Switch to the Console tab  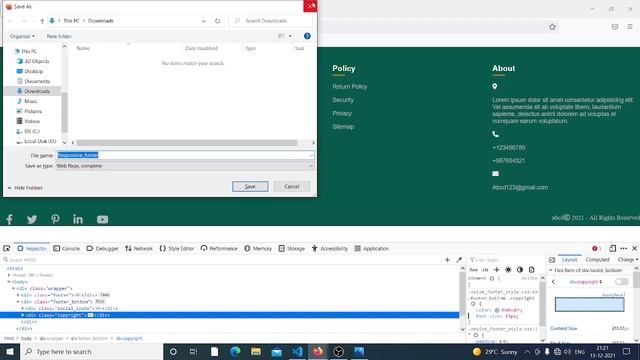click(x=67, y=248)
